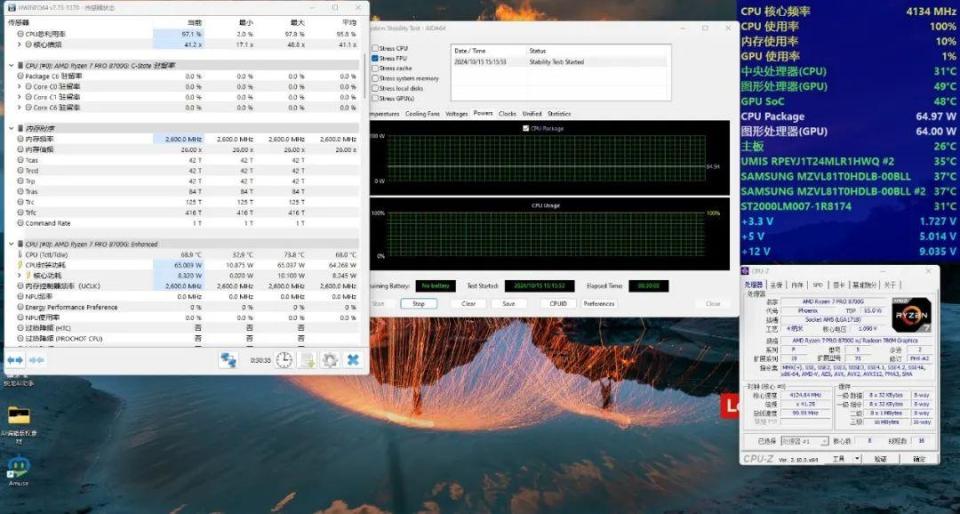This screenshot has height=514, width=960.
Task: Collapse the CPU Enhanced sensor group
Action: coord(11,243)
